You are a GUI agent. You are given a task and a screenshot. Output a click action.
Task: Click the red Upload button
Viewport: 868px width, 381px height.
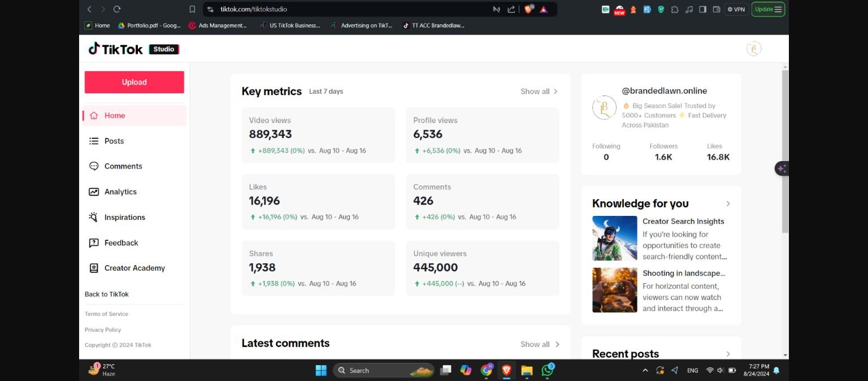134,82
